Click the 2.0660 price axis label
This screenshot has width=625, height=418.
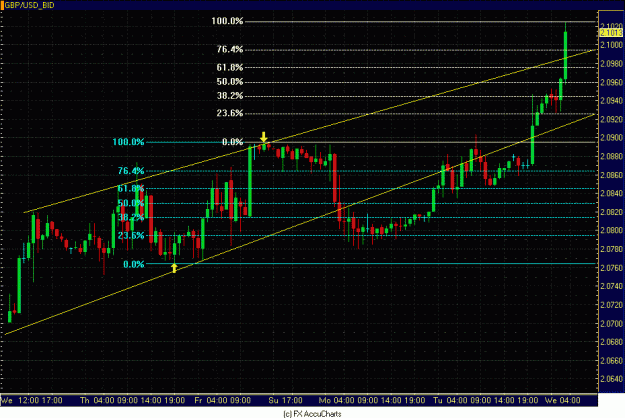click(611, 361)
